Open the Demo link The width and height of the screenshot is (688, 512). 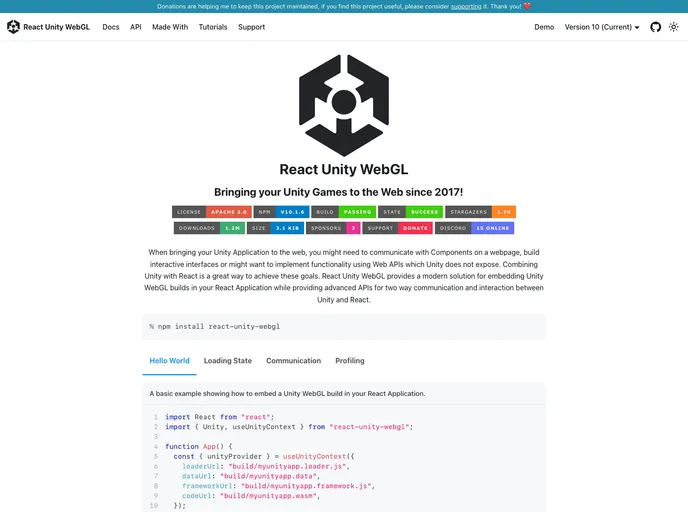[x=544, y=27]
